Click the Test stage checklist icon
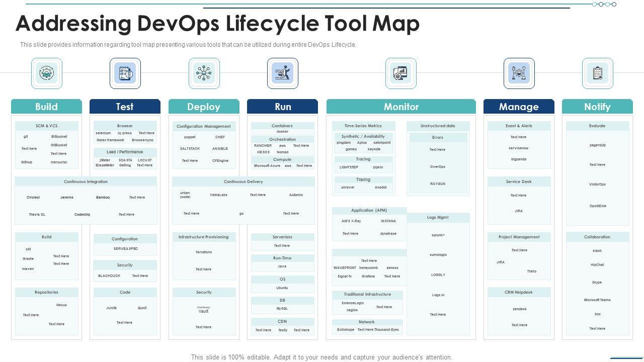 point(125,73)
